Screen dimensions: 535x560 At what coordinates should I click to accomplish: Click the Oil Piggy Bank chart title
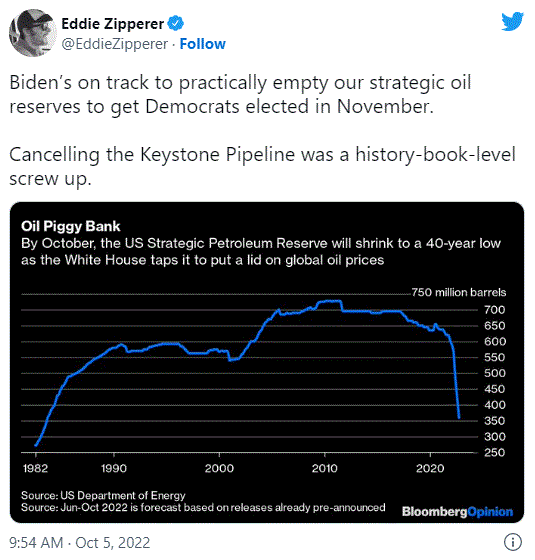[71, 226]
